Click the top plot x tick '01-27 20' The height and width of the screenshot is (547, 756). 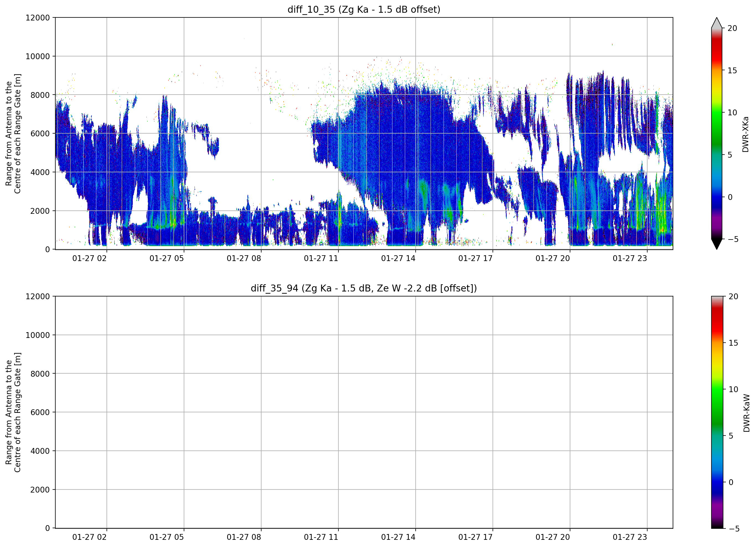pyautogui.click(x=553, y=259)
